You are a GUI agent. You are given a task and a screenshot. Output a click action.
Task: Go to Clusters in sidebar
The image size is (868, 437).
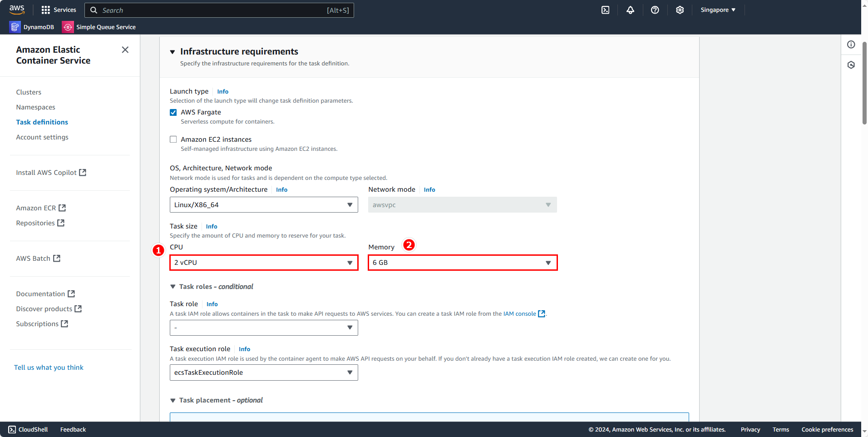click(29, 92)
